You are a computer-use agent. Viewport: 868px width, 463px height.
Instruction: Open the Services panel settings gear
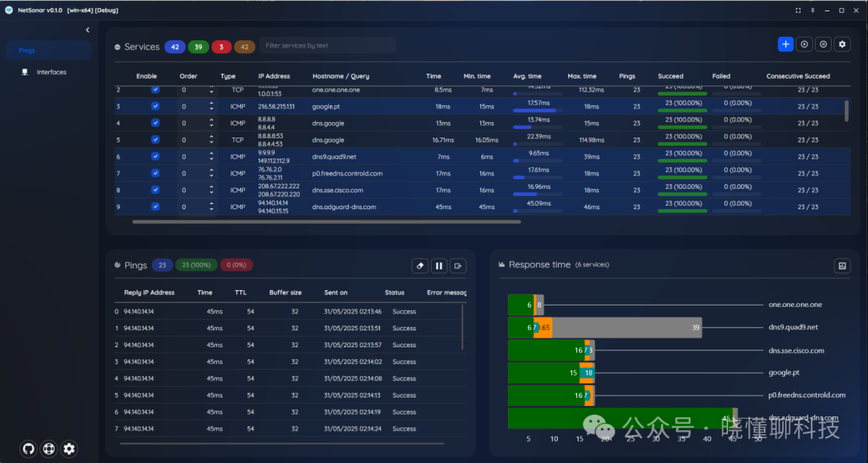[x=842, y=44]
